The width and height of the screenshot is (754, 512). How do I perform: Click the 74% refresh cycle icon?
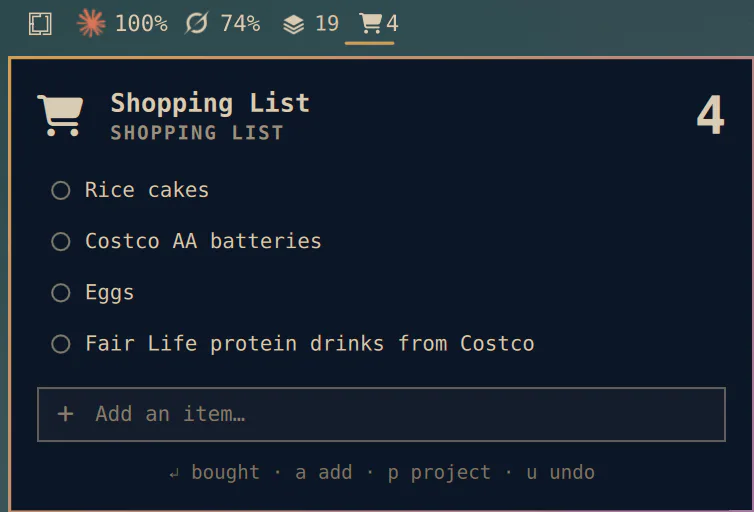click(197, 23)
